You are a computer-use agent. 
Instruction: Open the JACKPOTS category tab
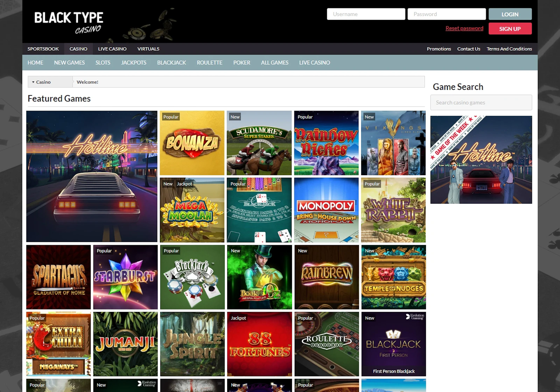coord(133,63)
